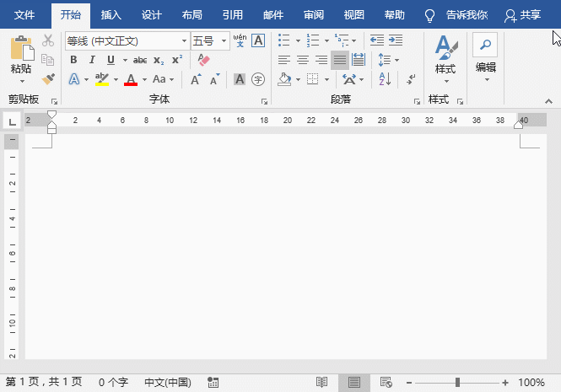Click the Clear Formatting eraser icon

[x=202, y=60]
